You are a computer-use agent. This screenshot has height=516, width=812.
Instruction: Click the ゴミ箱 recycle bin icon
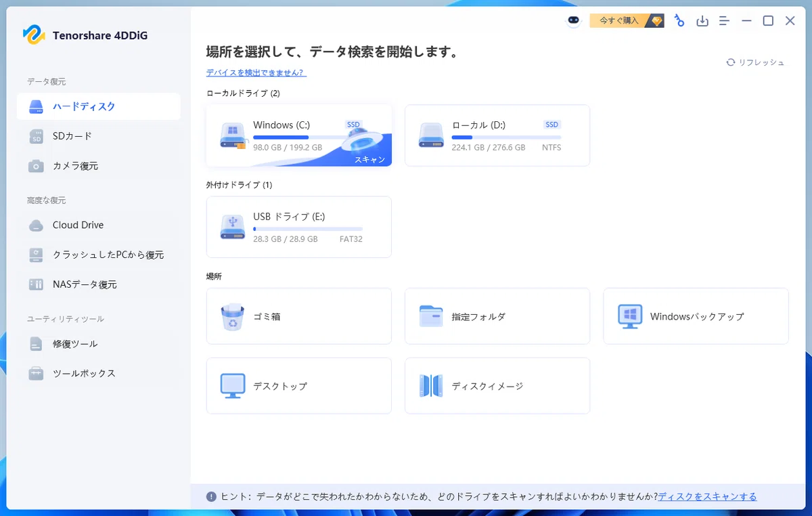pos(233,316)
